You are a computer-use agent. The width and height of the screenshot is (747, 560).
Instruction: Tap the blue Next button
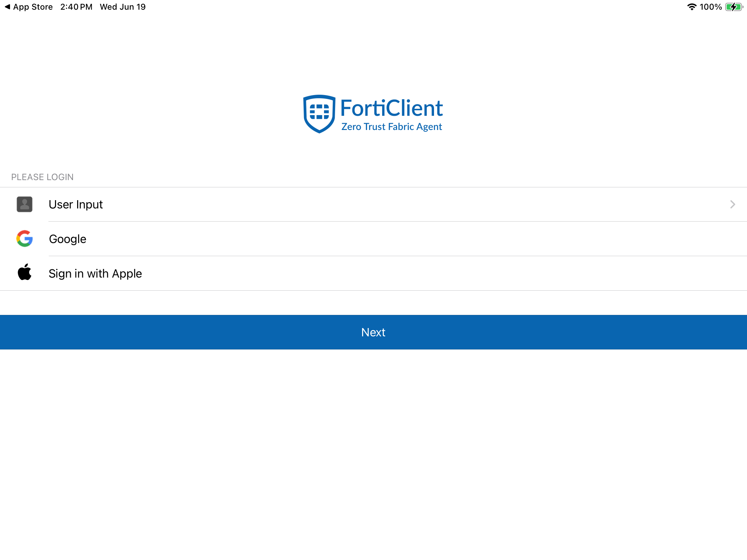(373, 332)
